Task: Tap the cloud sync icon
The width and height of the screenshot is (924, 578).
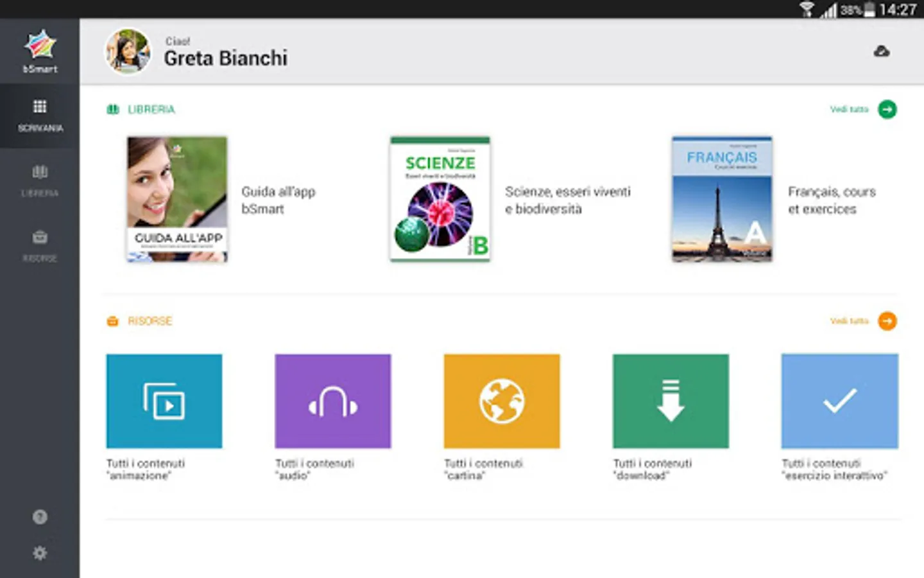Action: [x=882, y=51]
